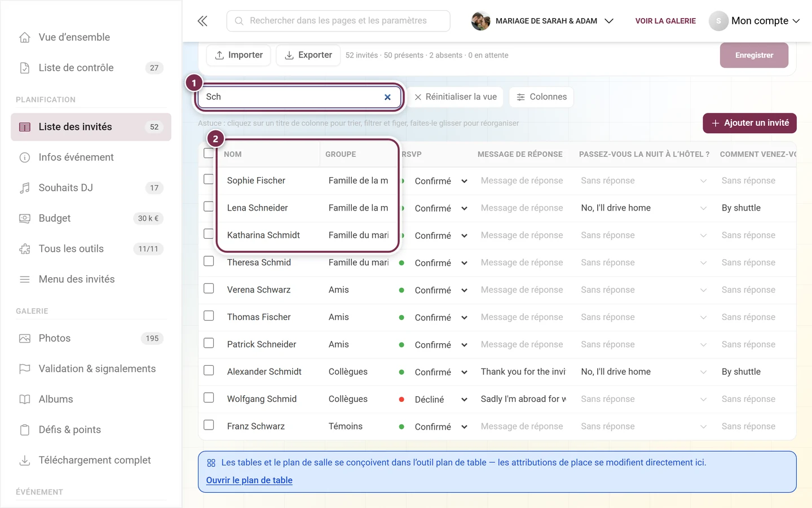Tick the checkbox for Verena Schwarz

[x=209, y=288]
